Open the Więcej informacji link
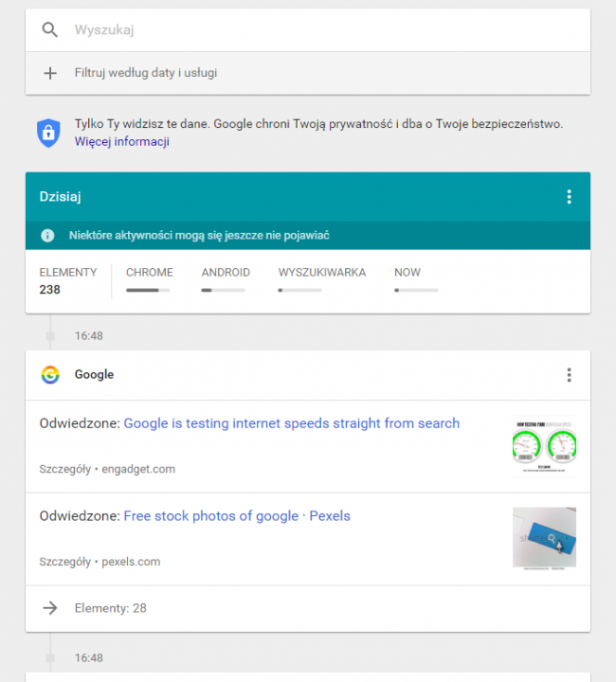This screenshot has width=616, height=682. point(122,142)
